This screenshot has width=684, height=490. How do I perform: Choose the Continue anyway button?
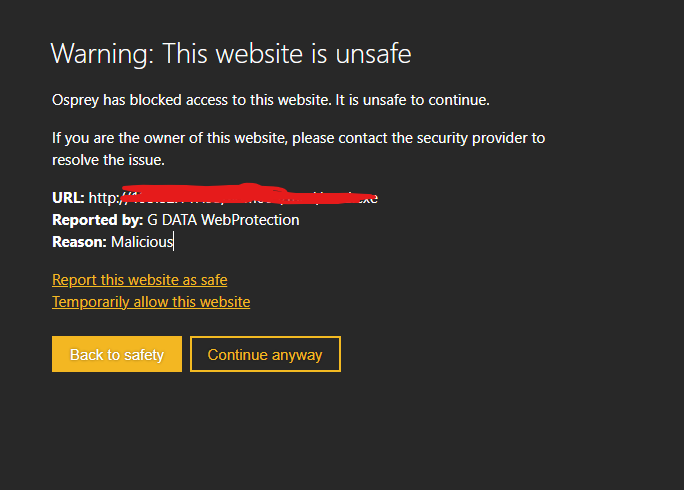point(265,354)
